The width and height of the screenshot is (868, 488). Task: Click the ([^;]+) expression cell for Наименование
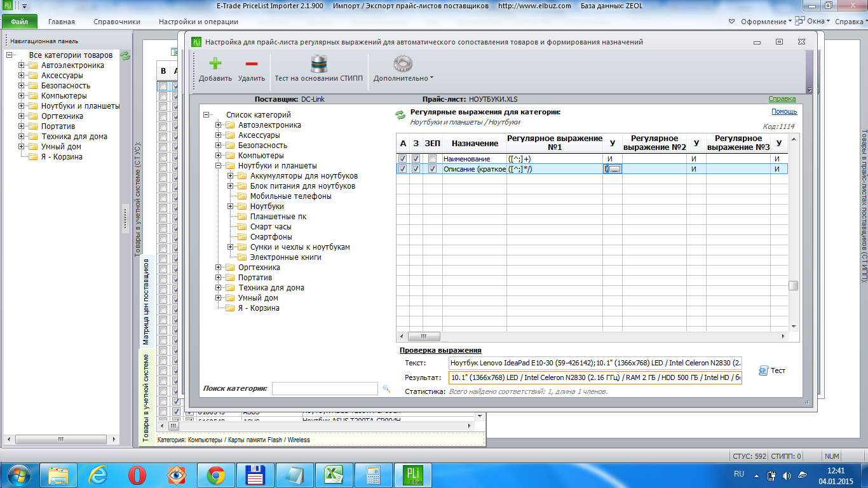[554, 159]
